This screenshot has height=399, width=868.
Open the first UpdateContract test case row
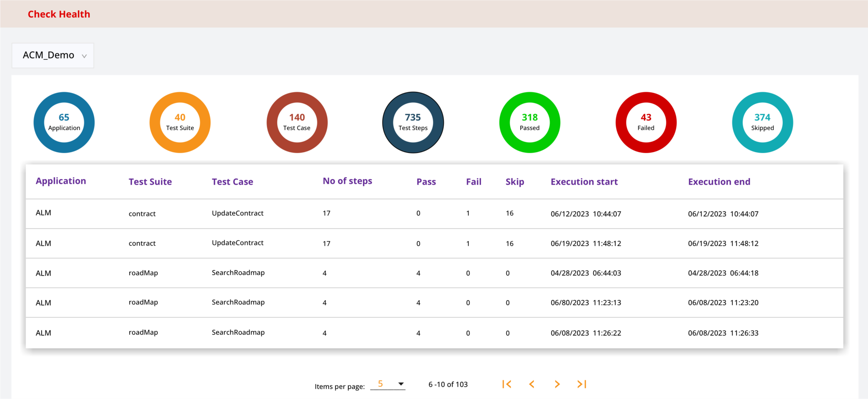[238, 213]
